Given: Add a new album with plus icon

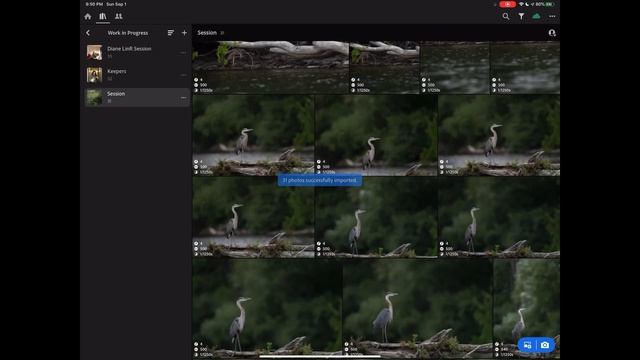Looking at the screenshot, I should tap(184, 33).
